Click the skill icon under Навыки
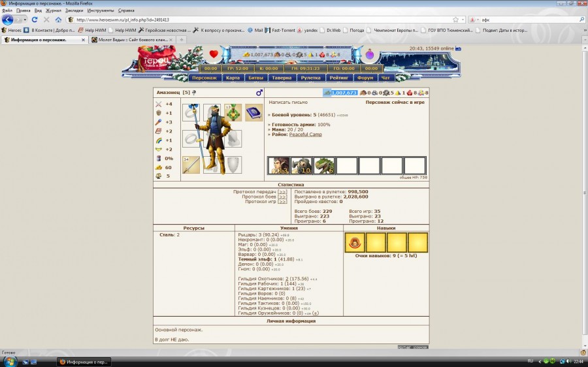Screen dimensions: 588x367 [354, 242]
